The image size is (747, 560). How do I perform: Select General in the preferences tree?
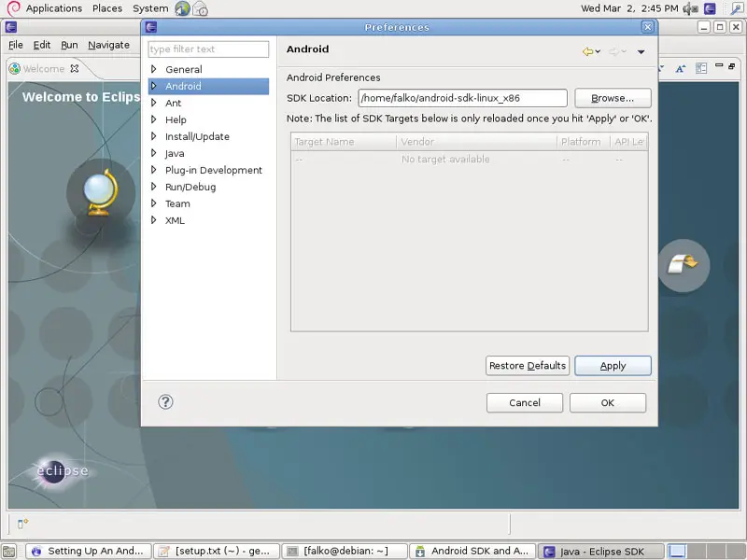point(184,69)
